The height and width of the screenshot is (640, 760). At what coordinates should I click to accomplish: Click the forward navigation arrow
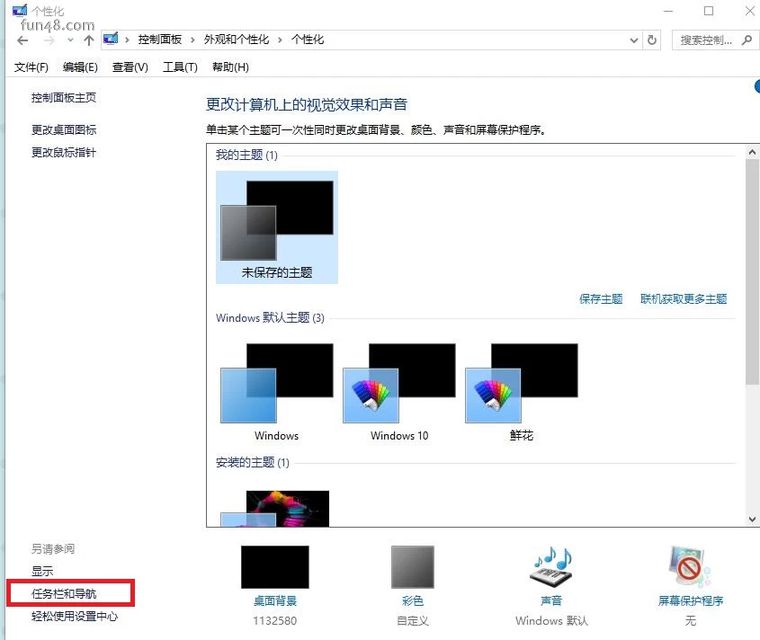(49, 41)
